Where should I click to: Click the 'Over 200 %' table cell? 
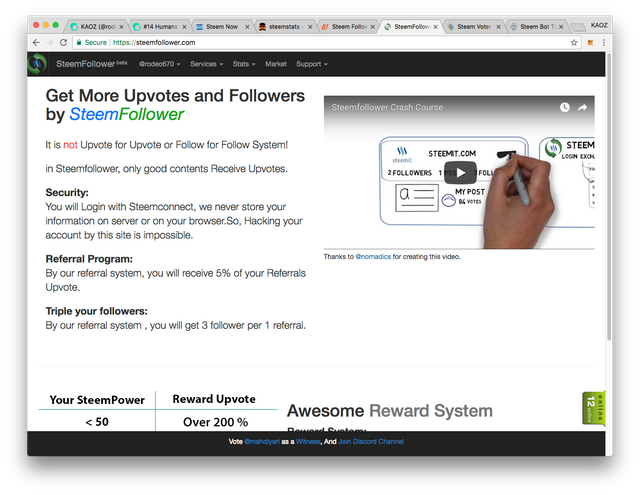pos(216,422)
